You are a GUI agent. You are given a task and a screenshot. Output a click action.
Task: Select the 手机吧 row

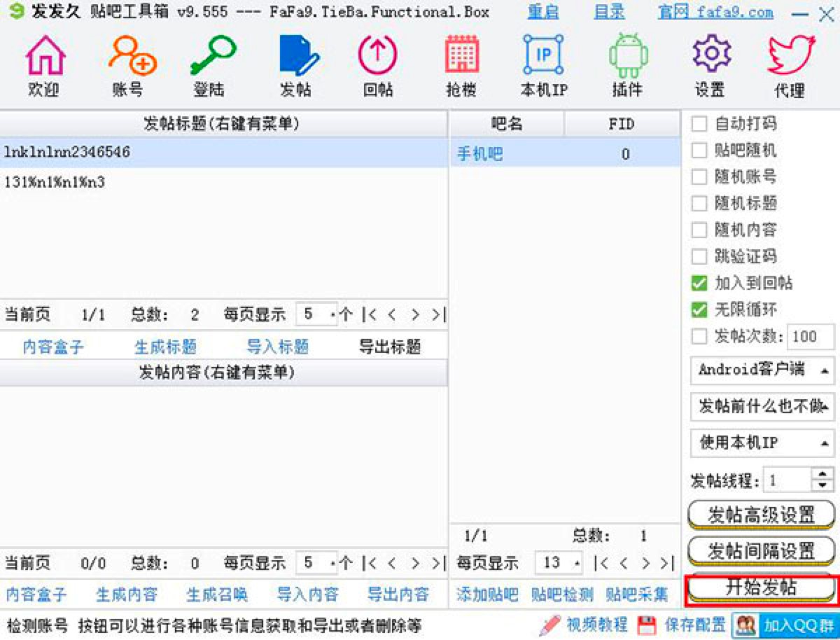click(x=565, y=154)
